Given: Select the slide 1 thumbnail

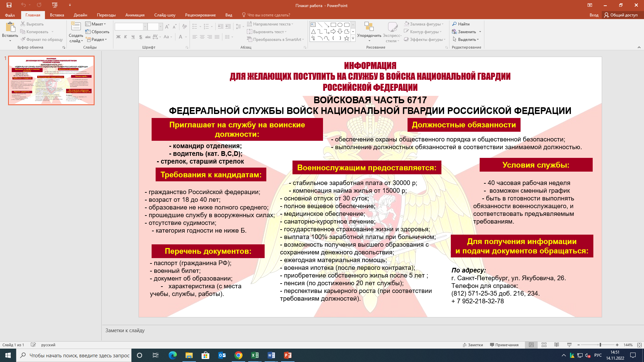Looking at the screenshot, I should pos(51,80).
